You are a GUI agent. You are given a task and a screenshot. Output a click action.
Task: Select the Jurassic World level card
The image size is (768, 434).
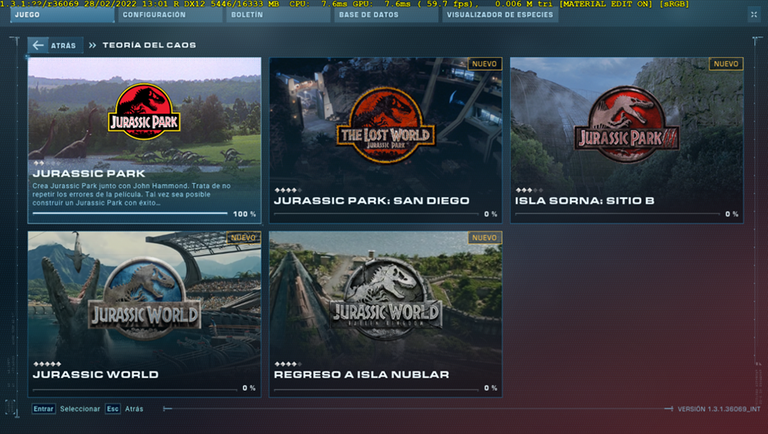point(144,314)
